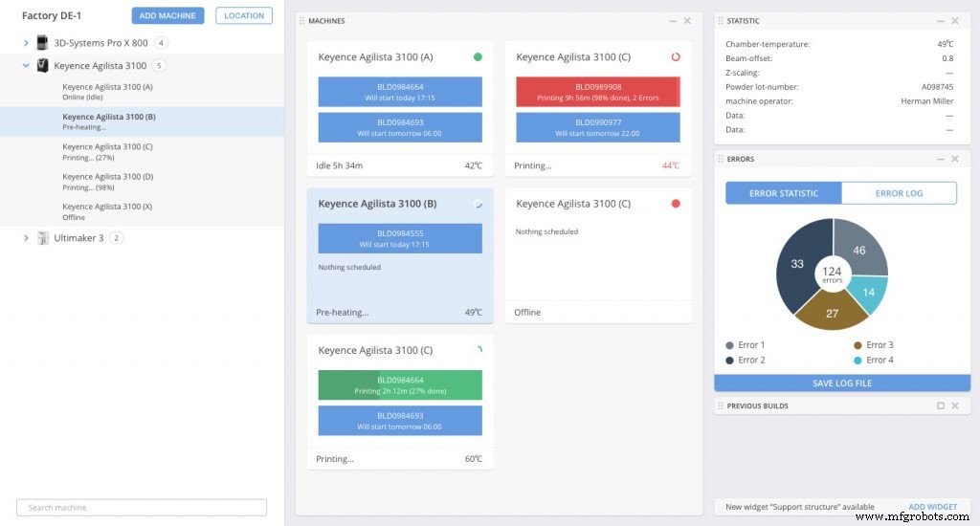Open the Location button
The image size is (980, 526).
point(244,15)
